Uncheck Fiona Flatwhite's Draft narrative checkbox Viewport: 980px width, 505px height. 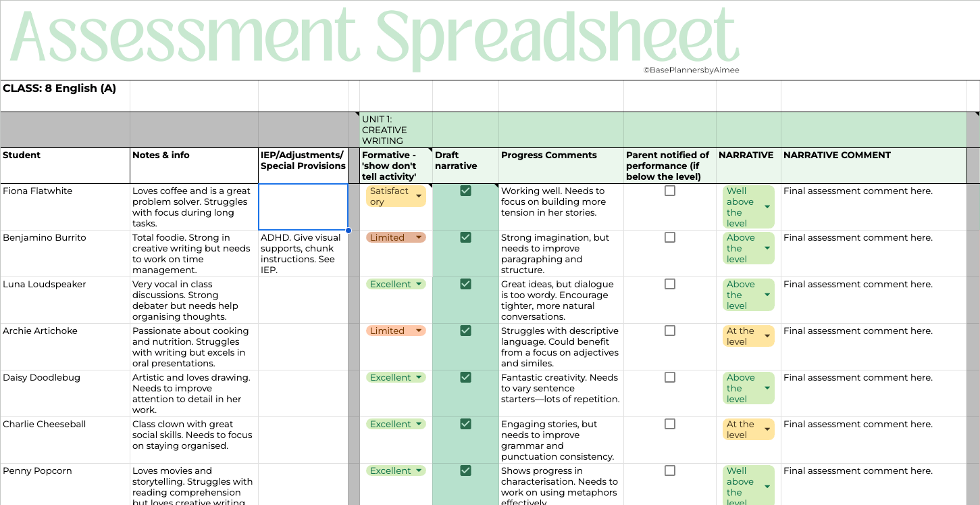[x=465, y=191]
